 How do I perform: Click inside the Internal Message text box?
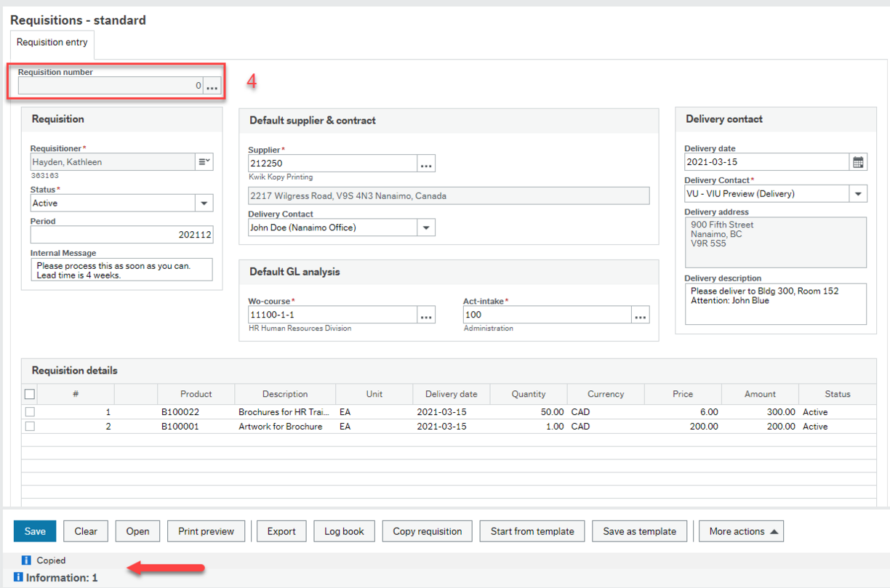point(121,270)
